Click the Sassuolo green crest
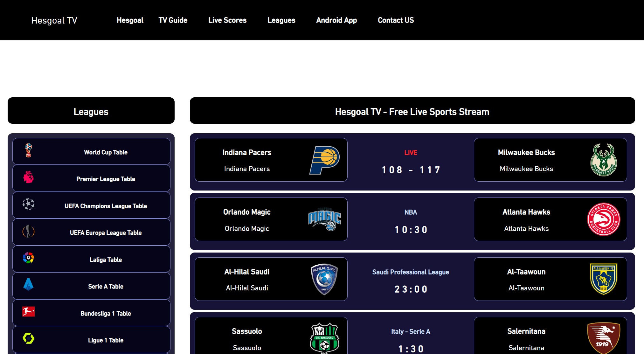The width and height of the screenshot is (644, 354). tap(324, 338)
